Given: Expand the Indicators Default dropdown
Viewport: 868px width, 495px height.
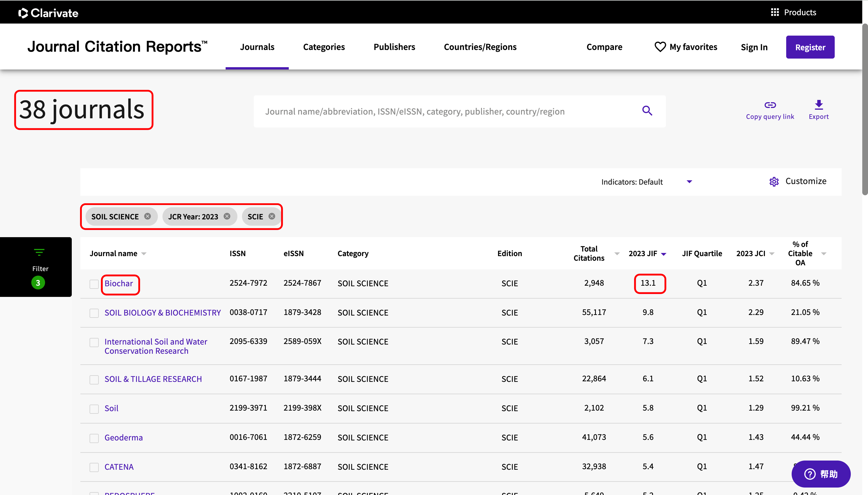Looking at the screenshot, I should pyautogui.click(x=689, y=181).
